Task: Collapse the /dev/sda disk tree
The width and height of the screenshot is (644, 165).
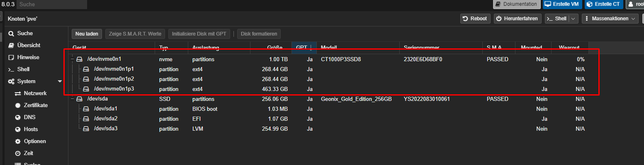Action: coord(73,99)
